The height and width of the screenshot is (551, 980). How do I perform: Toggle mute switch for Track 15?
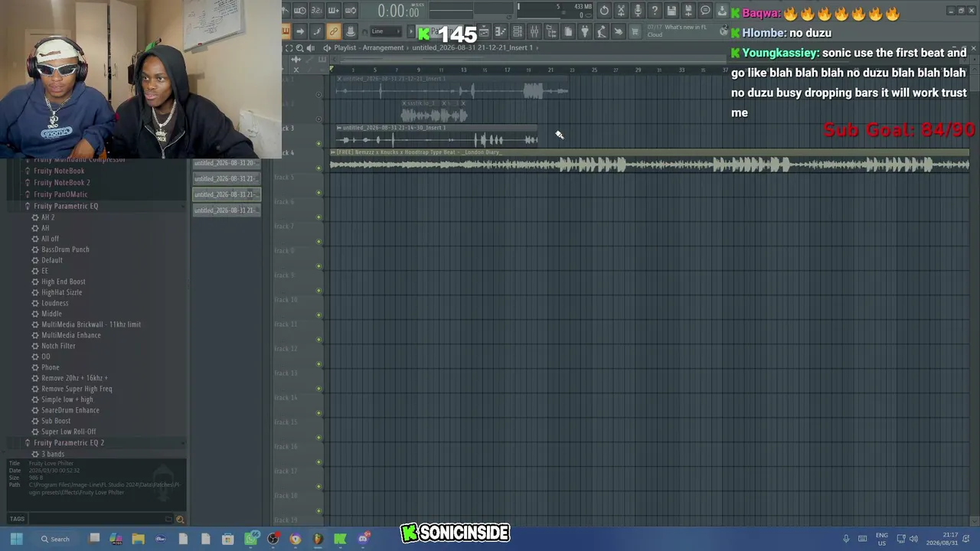click(x=319, y=437)
